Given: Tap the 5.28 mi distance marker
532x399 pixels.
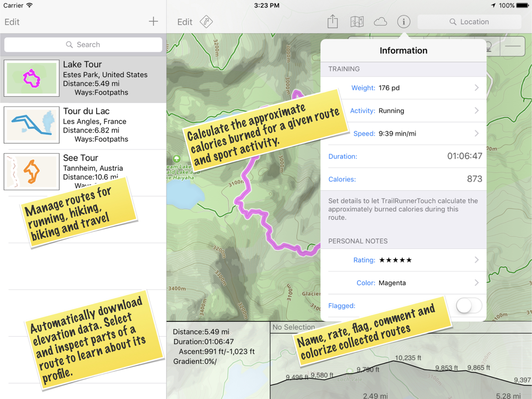Looking at the screenshot, I should (508, 396).
